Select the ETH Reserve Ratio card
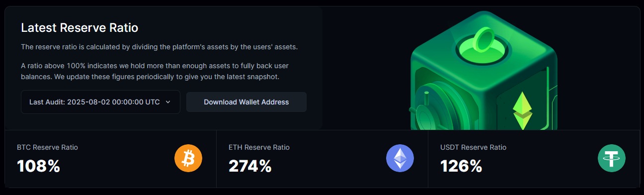The image size is (644, 195). [x=322, y=159]
